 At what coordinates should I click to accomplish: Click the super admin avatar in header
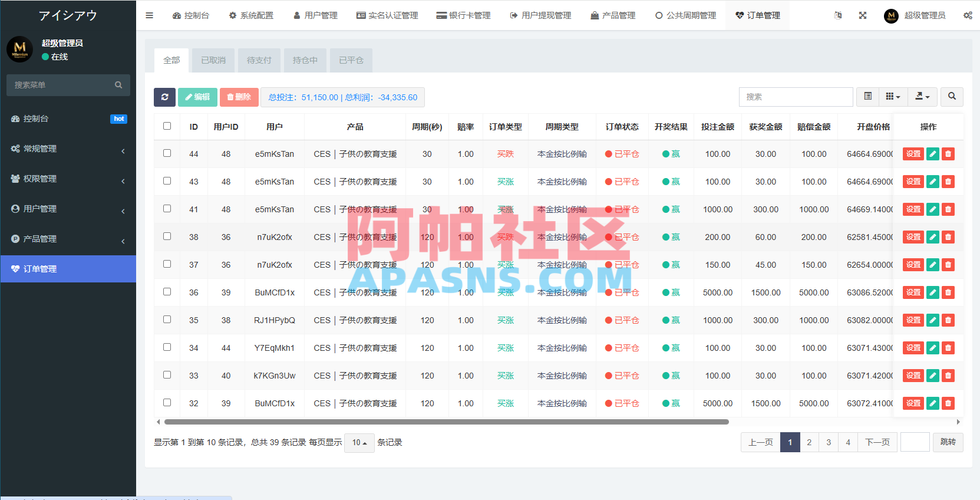(x=891, y=16)
